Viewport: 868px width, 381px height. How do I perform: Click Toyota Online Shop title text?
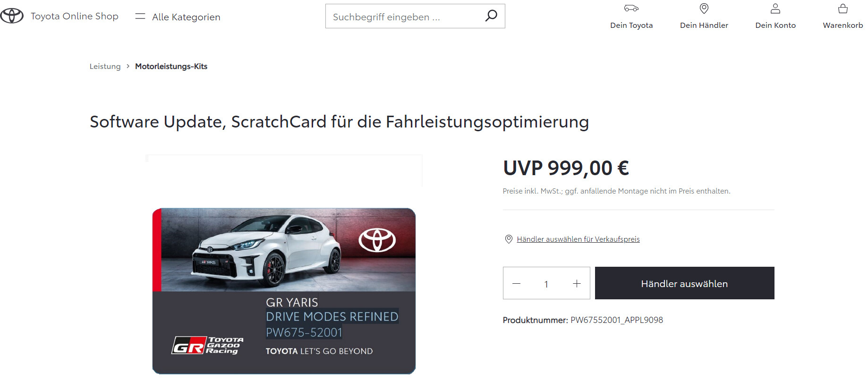click(75, 16)
